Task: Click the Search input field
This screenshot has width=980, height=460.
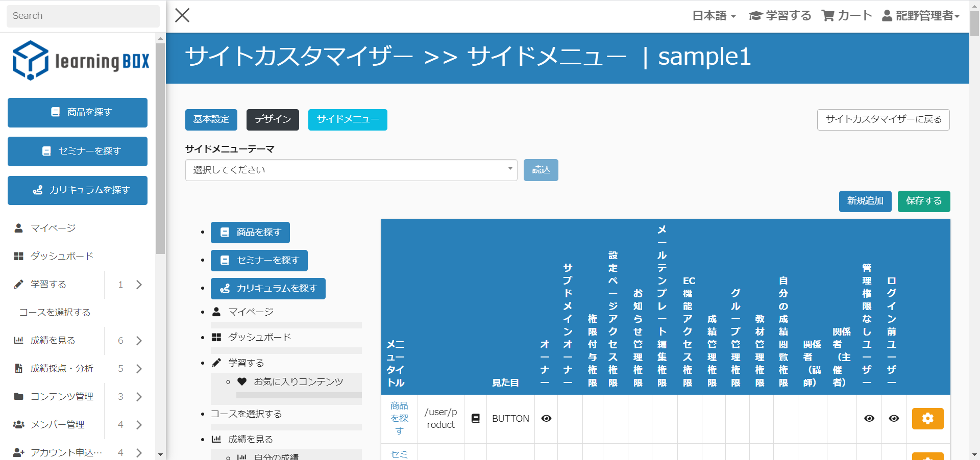Action: 83,16
